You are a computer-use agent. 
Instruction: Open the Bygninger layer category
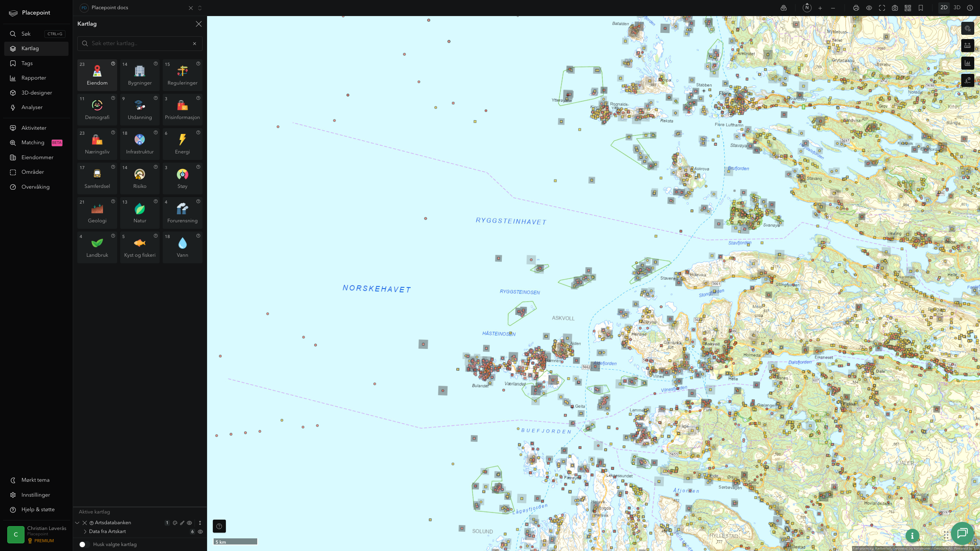(140, 75)
